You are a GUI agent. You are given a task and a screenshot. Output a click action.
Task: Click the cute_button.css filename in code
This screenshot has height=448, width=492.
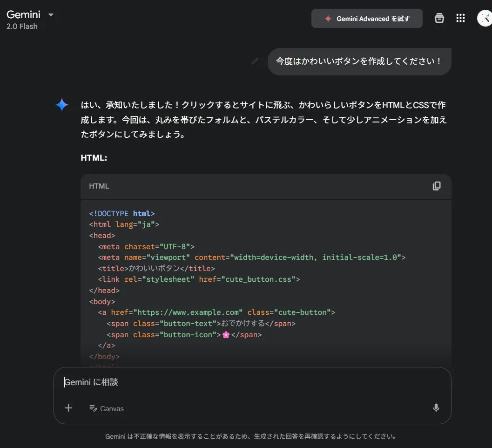258,279
